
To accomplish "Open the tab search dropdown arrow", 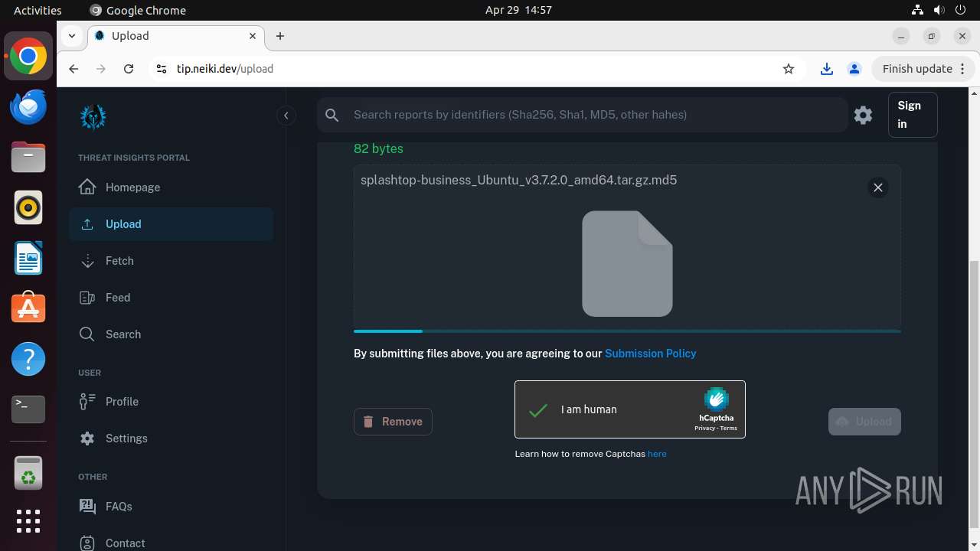I will [71, 35].
